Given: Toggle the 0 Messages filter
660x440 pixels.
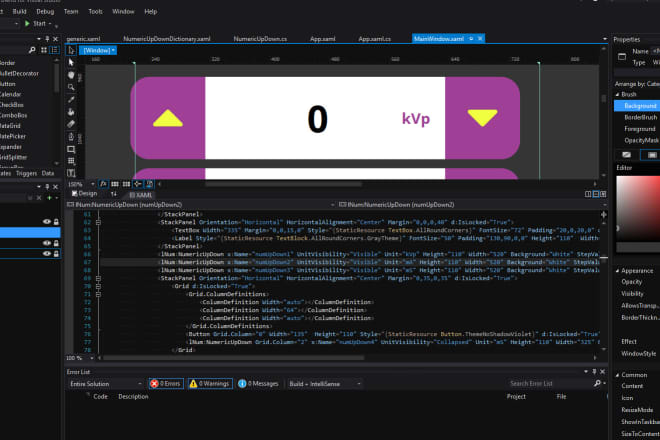Looking at the screenshot, I should 258,384.
